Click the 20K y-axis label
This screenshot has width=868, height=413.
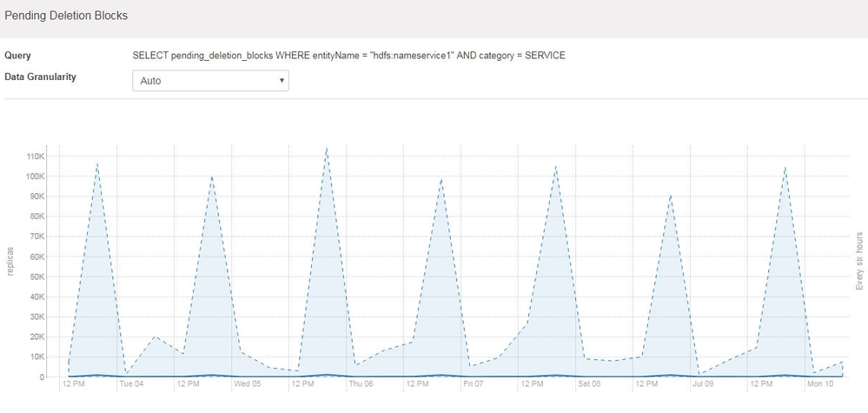tap(36, 337)
